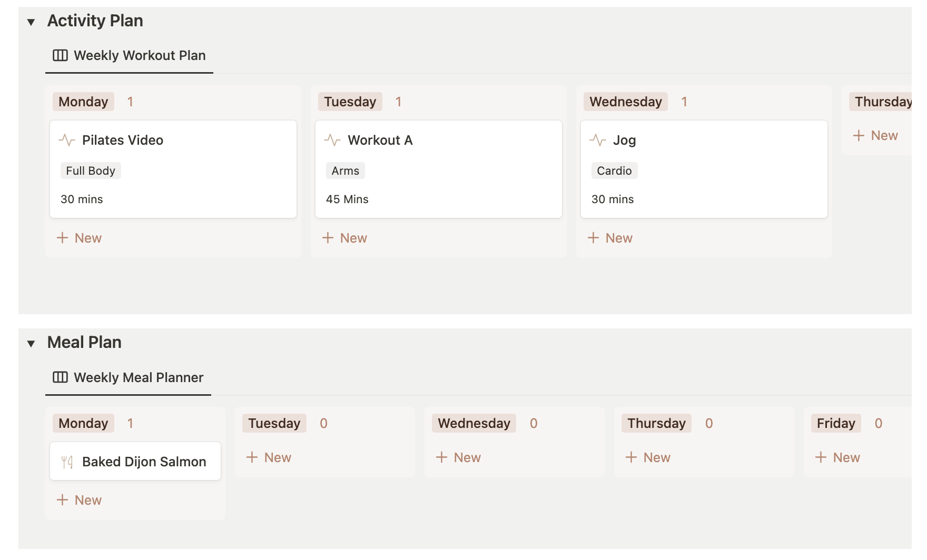Click the pulse icon beside Workout A
This screenshot has width=927, height=560.
pyautogui.click(x=333, y=140)
